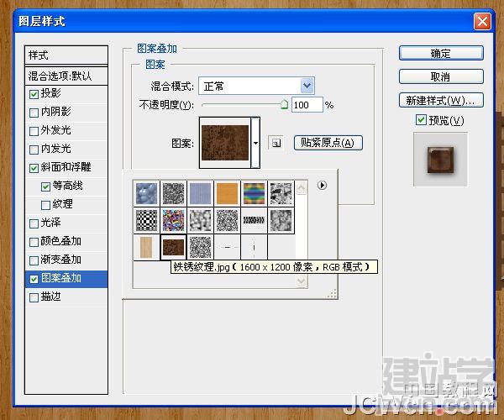Open the 混合模式 blend mode dropdown
504x420 pixels.
pyautogui.click(x=307, y=86)
